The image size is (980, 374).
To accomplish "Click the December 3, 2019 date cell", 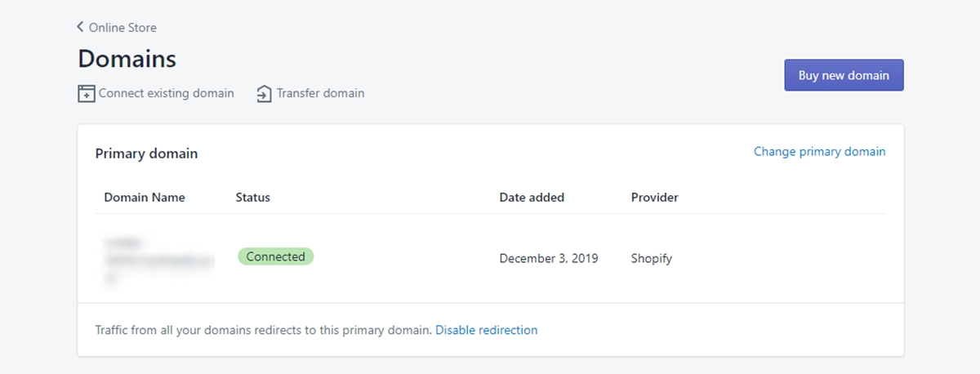I will [x=548, y=258].
